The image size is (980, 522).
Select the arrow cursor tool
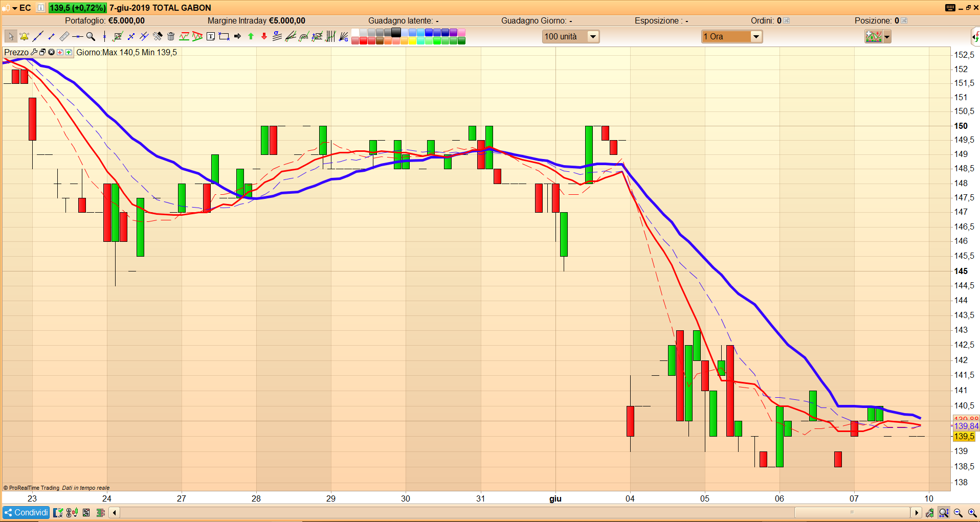pyautogui.click(x=11, y=36)
